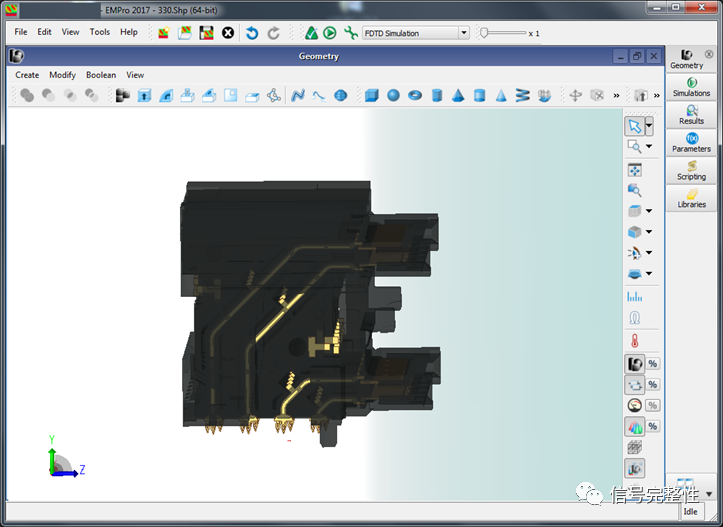Open the Select tool dropdown arrow
The image size is (723, 527).
[649, 126]
